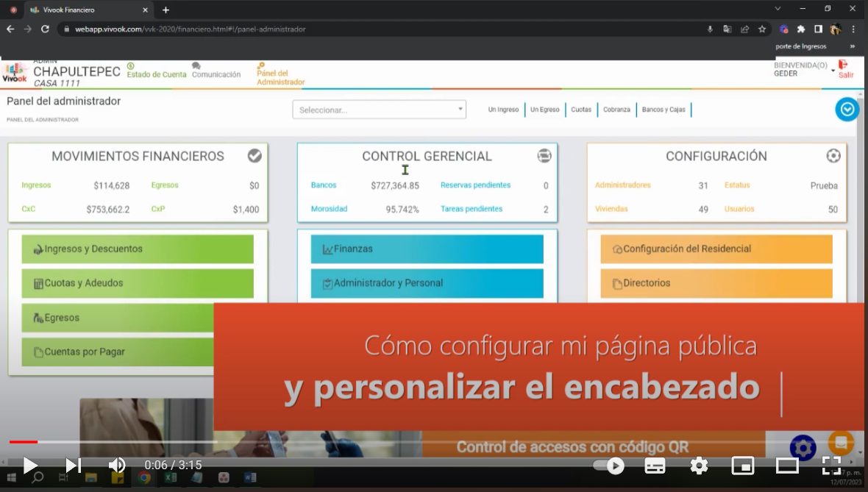Click the share page icon in the address bar
Screen dimensions: 868x492
(x=744, y=29)
